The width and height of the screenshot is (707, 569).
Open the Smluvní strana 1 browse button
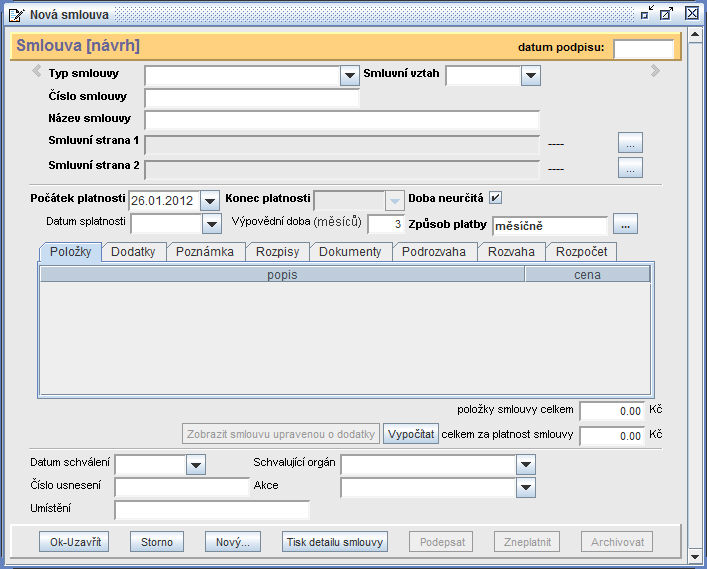(x=630, y=143)
